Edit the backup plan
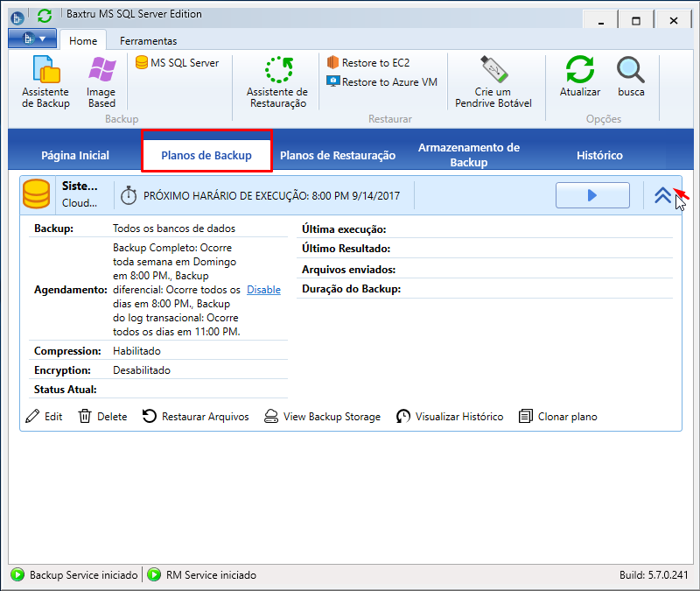The width and height of the screenshot is (700, 591). point(45,417)
